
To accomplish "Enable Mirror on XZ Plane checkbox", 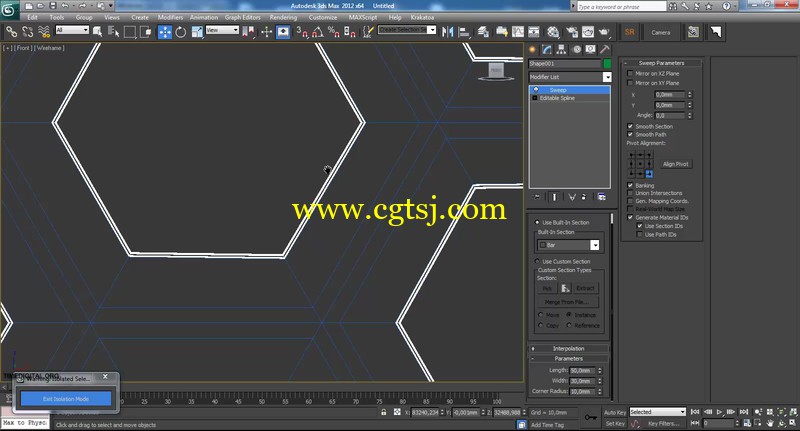I will click(630, 73).
